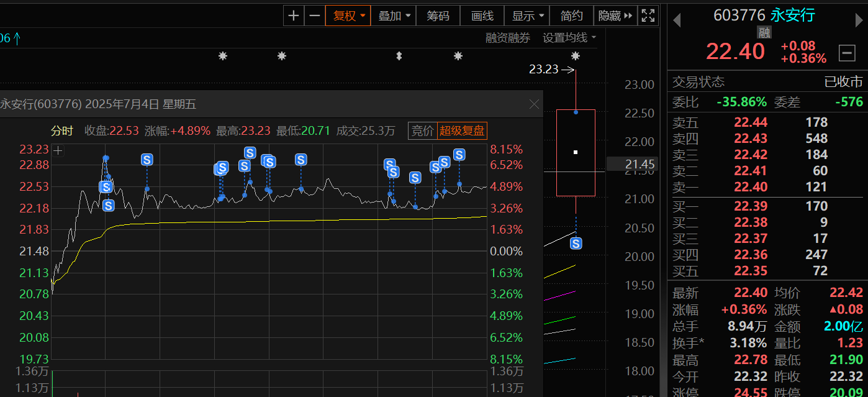Click the 卖五 price 22.44

[751, 122]
